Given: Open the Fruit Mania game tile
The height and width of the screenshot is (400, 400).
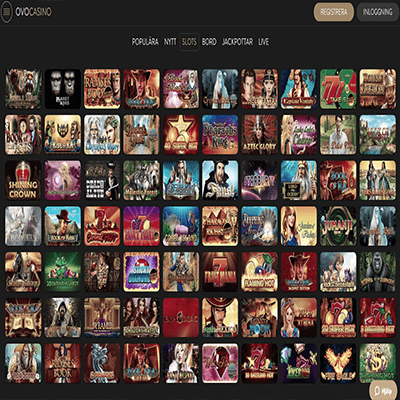Looking at the screenshot, I should click(x=220, y=272).
